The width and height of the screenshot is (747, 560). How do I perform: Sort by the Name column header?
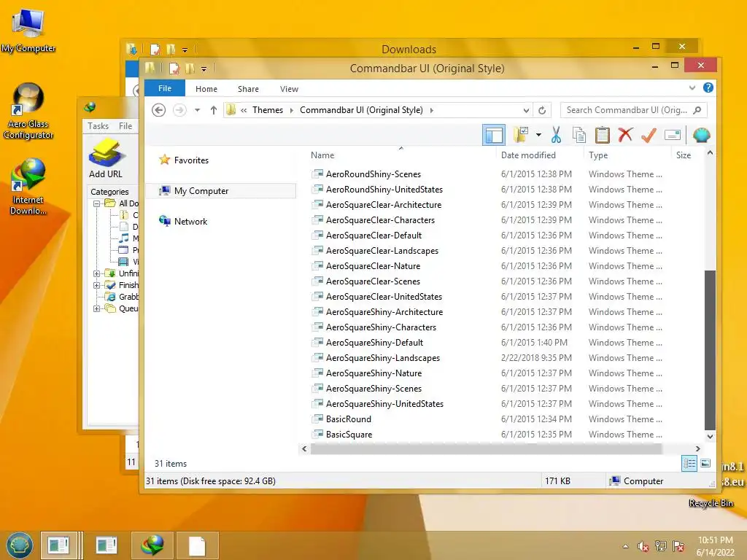tap(322, 155)
